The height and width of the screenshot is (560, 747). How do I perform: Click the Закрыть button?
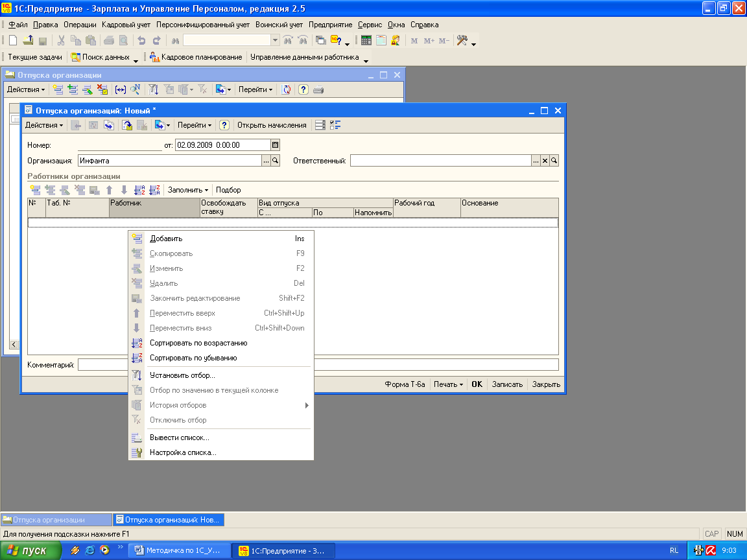tap(546, 384)
